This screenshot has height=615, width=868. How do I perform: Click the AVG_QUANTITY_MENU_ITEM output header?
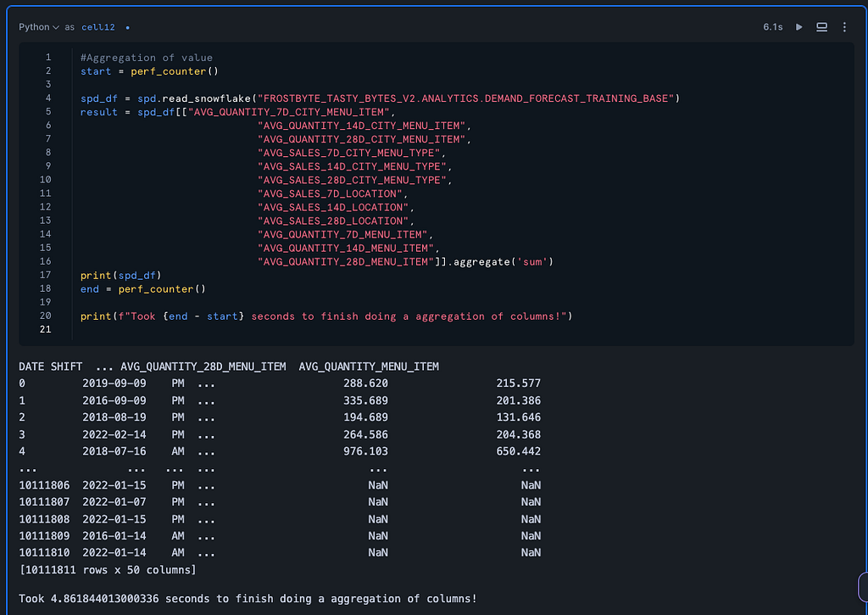tap(369, 366)
